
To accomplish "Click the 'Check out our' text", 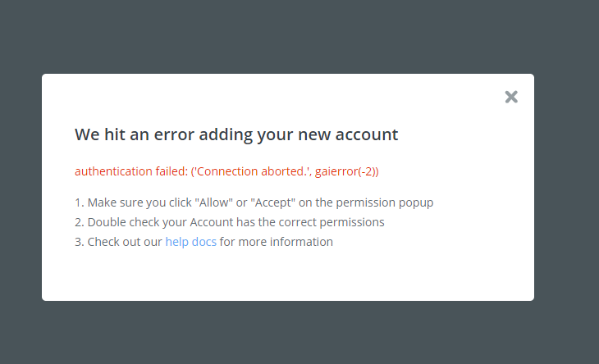I will [125, 242].
